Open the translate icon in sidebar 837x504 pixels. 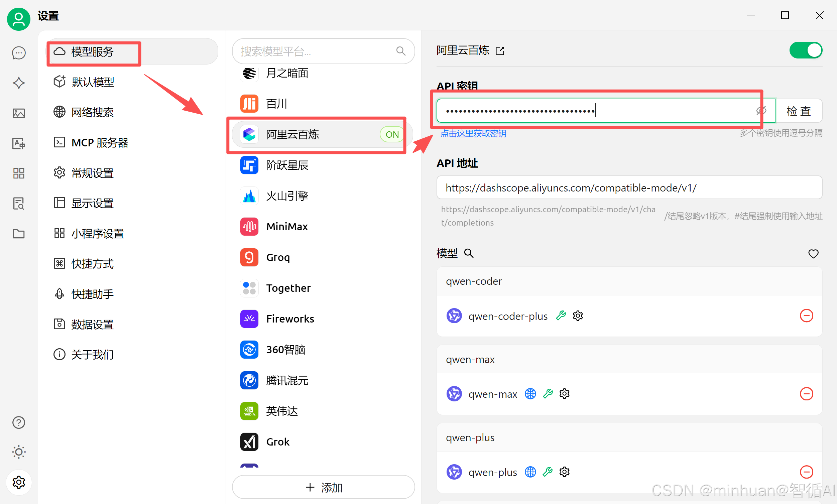19,143
